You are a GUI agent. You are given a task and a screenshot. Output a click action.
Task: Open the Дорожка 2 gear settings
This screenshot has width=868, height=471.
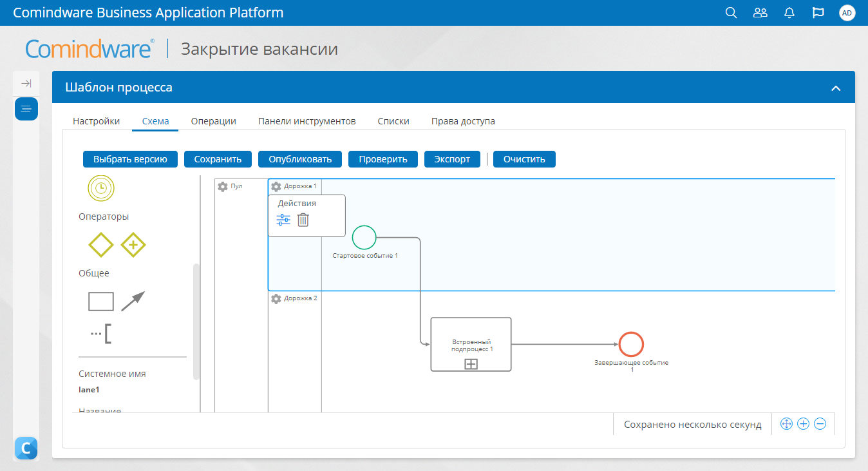276,299
